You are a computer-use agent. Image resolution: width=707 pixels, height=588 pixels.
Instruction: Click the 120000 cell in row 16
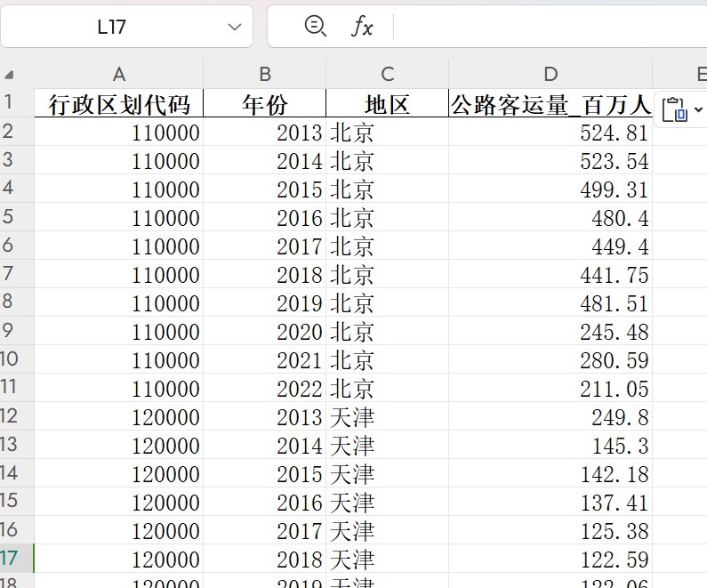(119, 530)
